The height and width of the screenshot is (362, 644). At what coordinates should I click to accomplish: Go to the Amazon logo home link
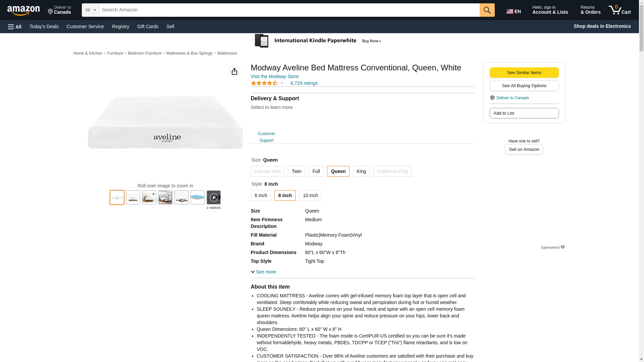pos(23,10)
